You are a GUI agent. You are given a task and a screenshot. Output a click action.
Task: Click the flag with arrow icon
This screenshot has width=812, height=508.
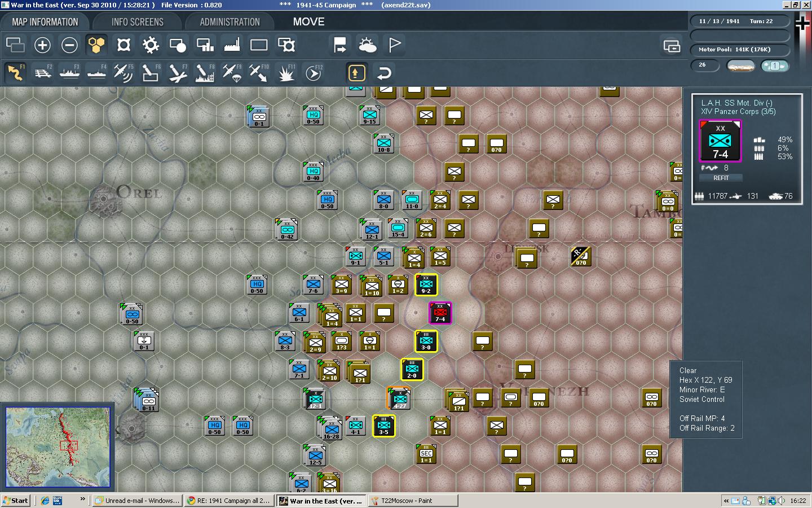tap(340, 45)
